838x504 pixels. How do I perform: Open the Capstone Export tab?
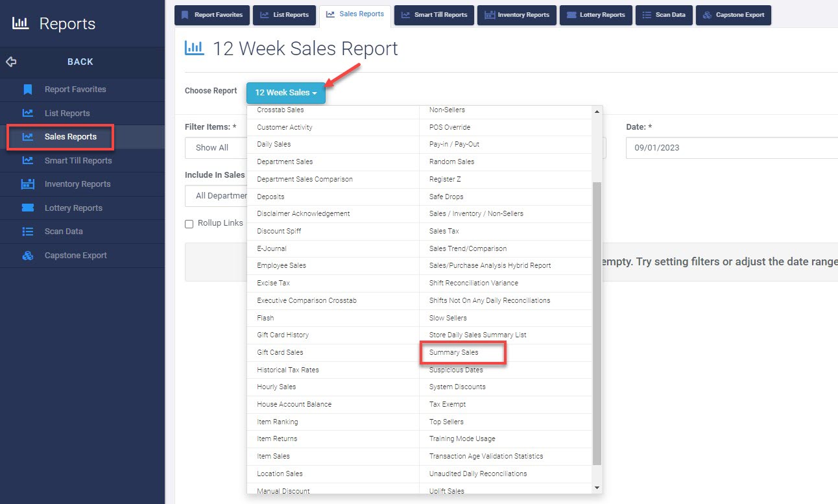pyautogui.click(x=734, y=15)
